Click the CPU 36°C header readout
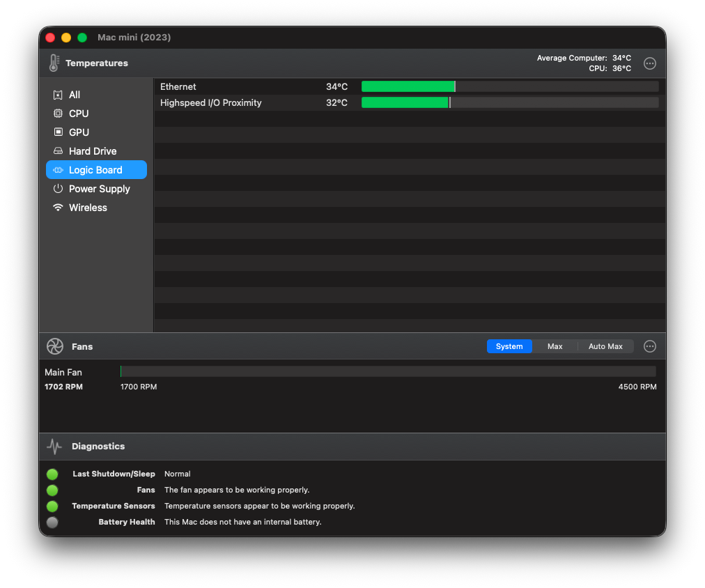The height and width of the screenshot is (588, 705). pos(610,69)
